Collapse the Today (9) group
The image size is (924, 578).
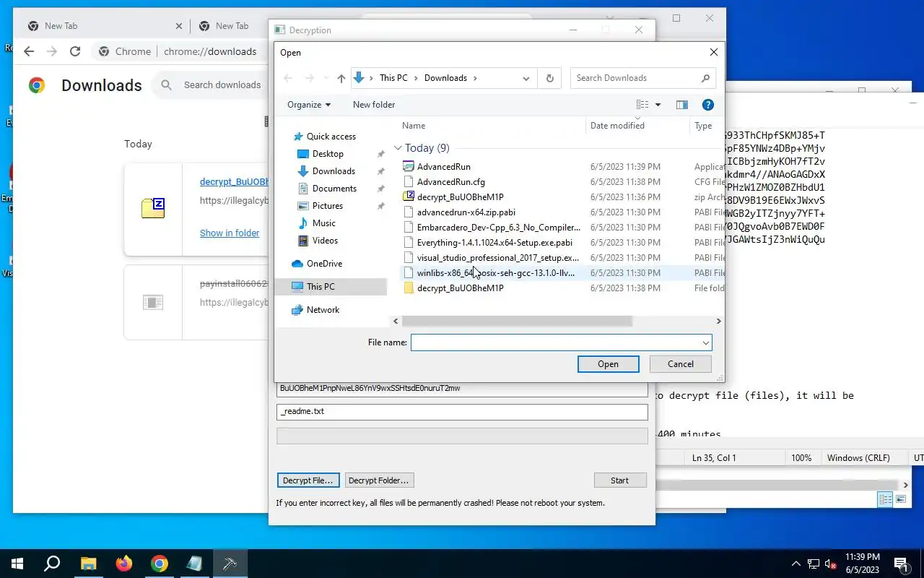[x=398, y=148]
